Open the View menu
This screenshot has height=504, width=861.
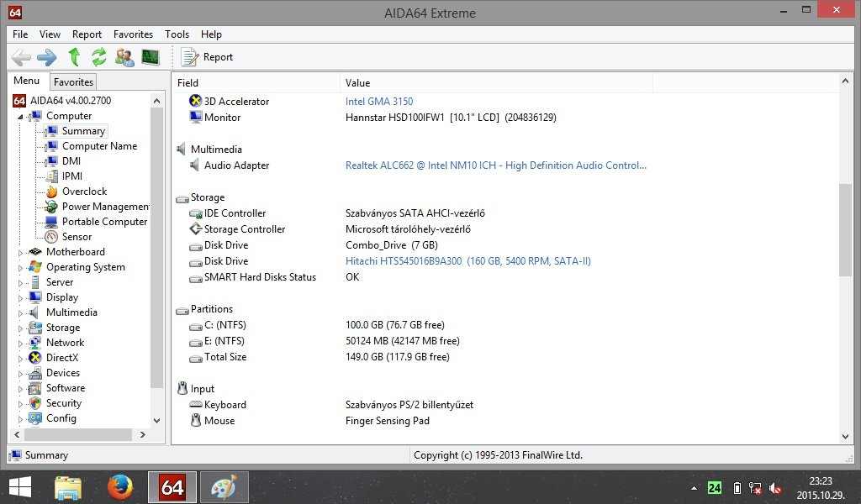pyautogui.click(x=50, y=34)
